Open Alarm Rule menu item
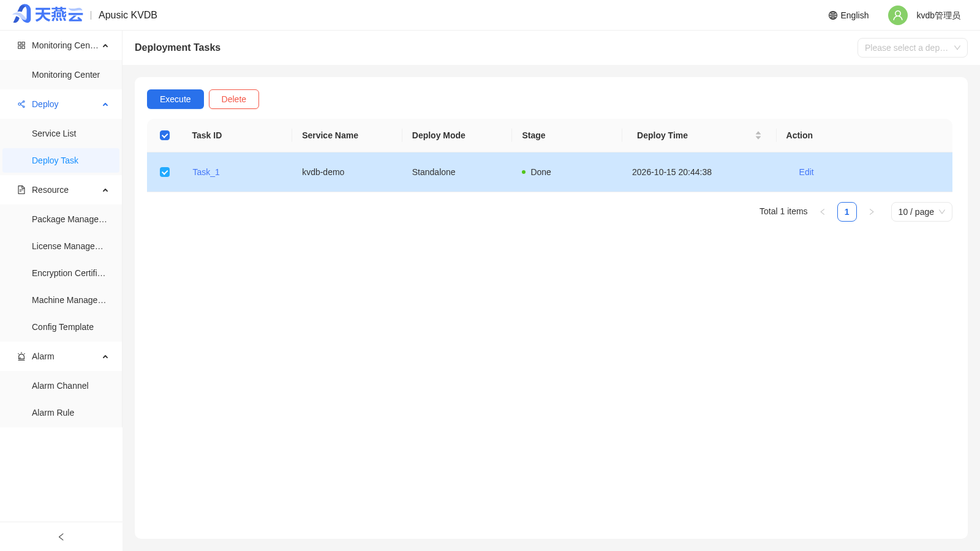980x551 pixels. pos(61,413)
